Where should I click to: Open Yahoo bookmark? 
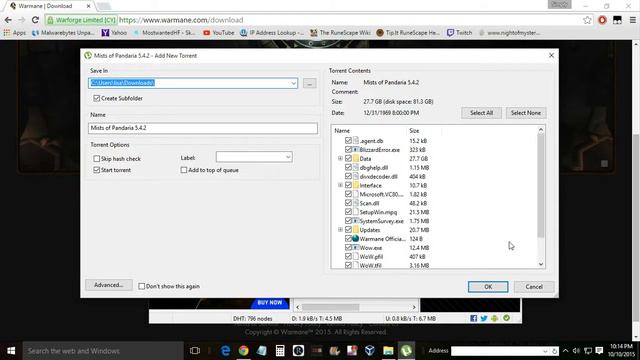click(x=114, y=33)
